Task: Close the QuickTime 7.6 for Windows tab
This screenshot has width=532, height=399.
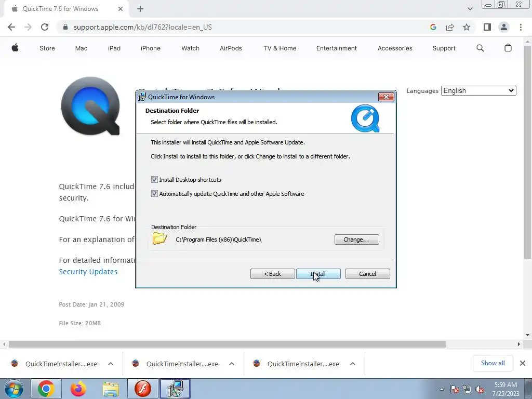Action: pyautogui.click(x=121, y=9)
